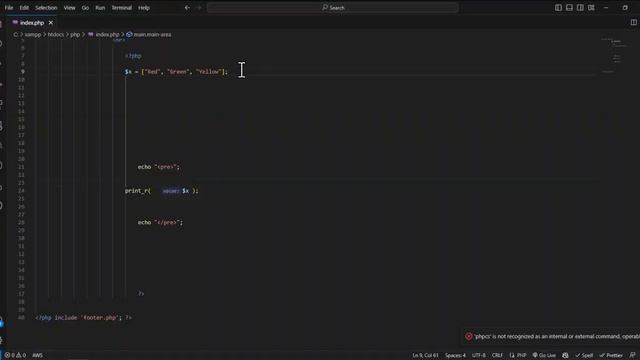Change indentation via Spaces: 4
Image resolution: width=640 pixels, height=360 pixels.
(x=455, y=356)
